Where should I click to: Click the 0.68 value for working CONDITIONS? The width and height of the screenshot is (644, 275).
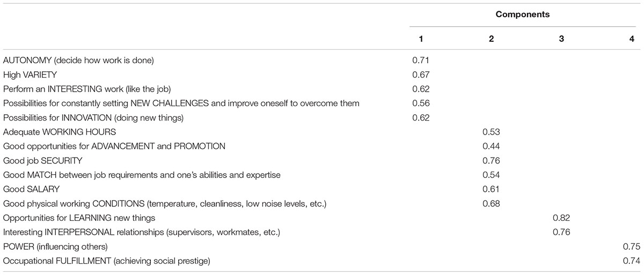[x=491, y=204]
